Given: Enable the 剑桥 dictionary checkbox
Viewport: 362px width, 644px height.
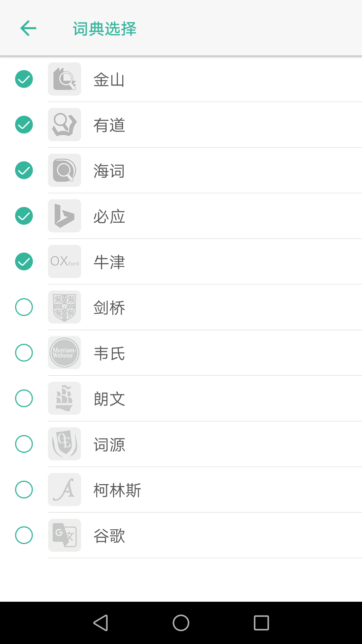Looking at the screenshot, I should pyautogui.click(x=24, y=307).
